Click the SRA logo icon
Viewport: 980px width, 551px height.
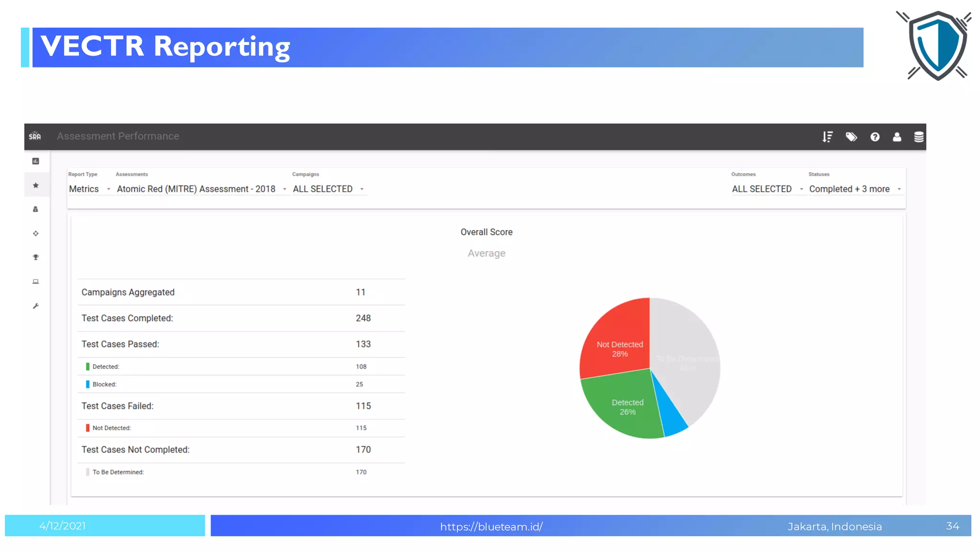[35, 136]
